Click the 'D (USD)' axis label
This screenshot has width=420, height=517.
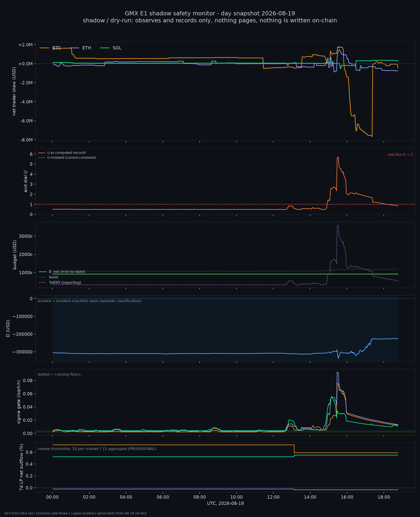point(8,328)
